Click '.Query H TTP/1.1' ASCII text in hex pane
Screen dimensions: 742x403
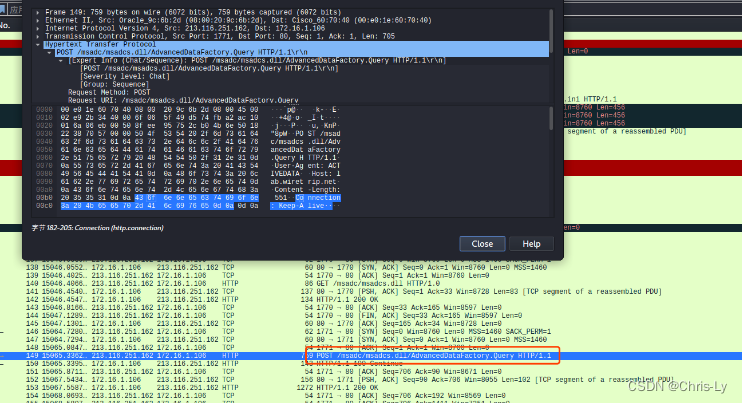(305, 158)
